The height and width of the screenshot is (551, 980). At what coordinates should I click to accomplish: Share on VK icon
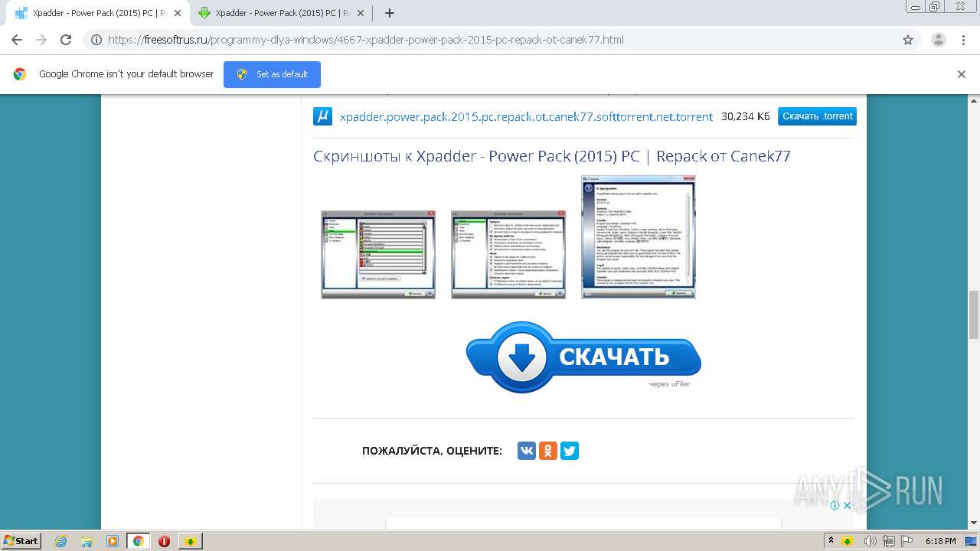pyautogui.click(x=527, y=451)
